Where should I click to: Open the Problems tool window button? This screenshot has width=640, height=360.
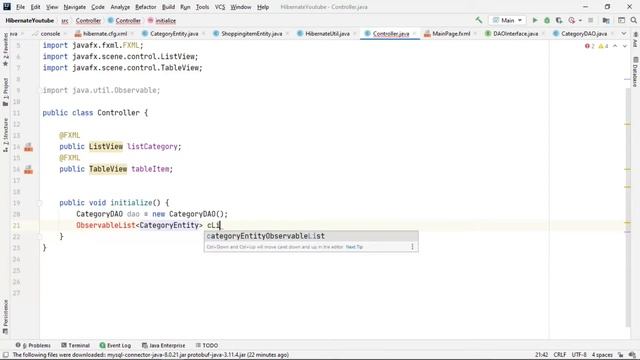click(x=33, y=345)
